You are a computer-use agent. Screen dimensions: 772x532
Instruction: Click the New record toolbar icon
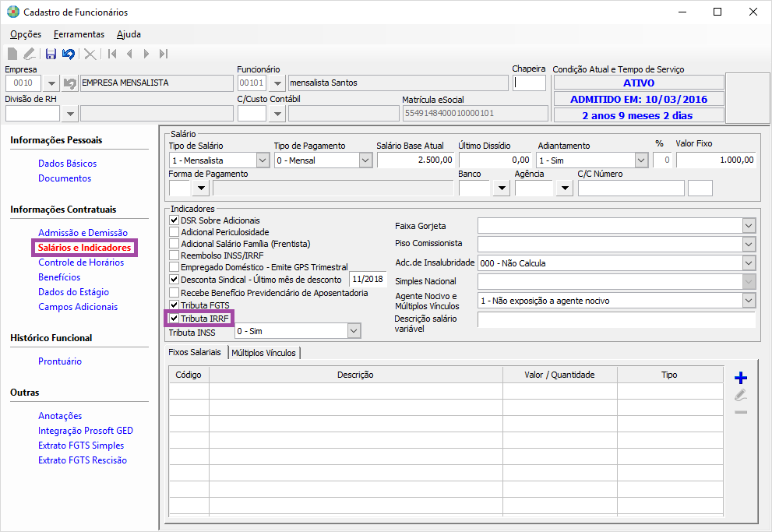click(x=12, y=54)
